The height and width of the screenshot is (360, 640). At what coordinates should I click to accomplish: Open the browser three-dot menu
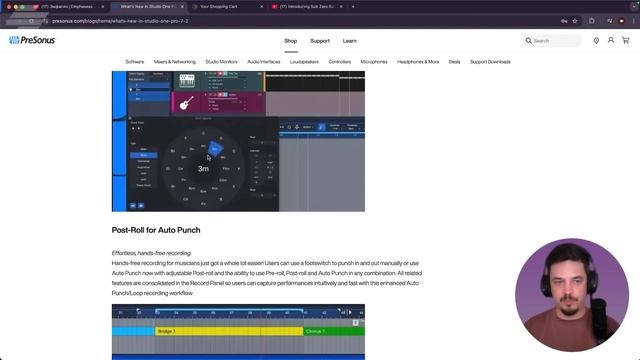coord(634,21)
